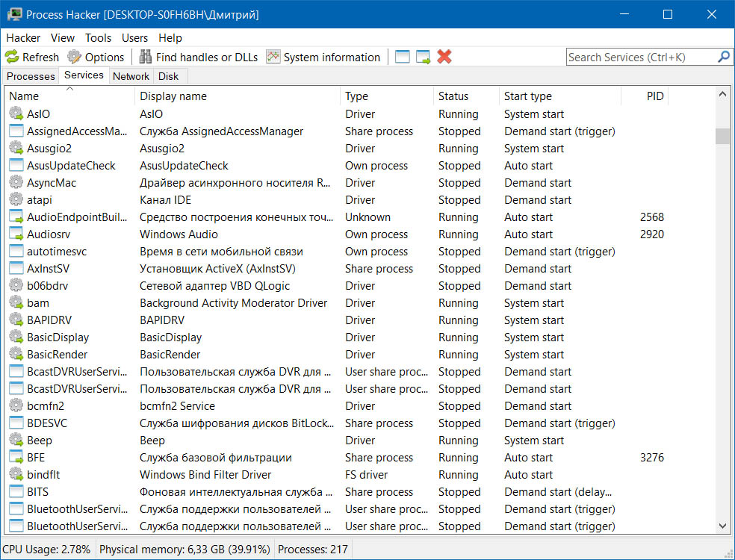The width and height of the screenshot is (735, 560).
Task: Open the Hacker menu
Action: pos(23,38)
